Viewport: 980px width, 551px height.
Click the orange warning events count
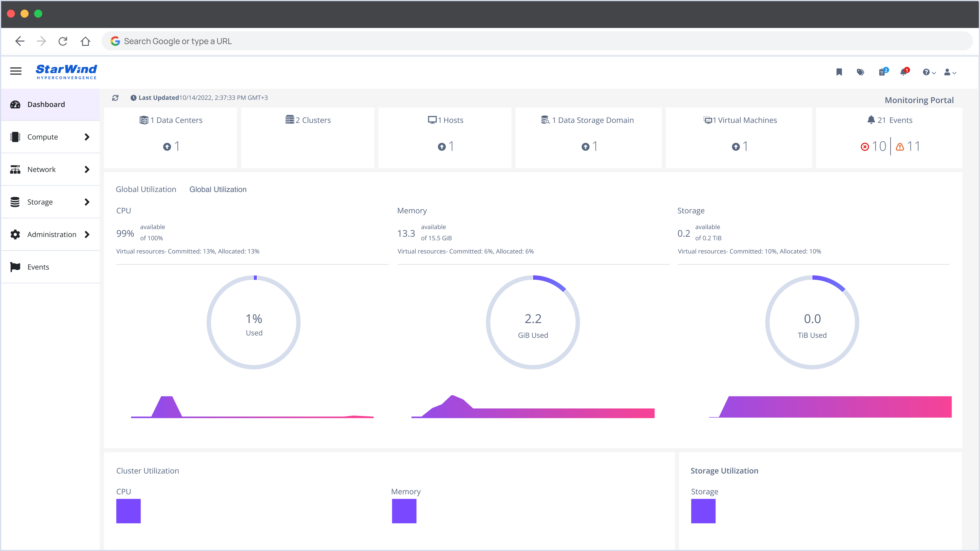pos(908,147)
